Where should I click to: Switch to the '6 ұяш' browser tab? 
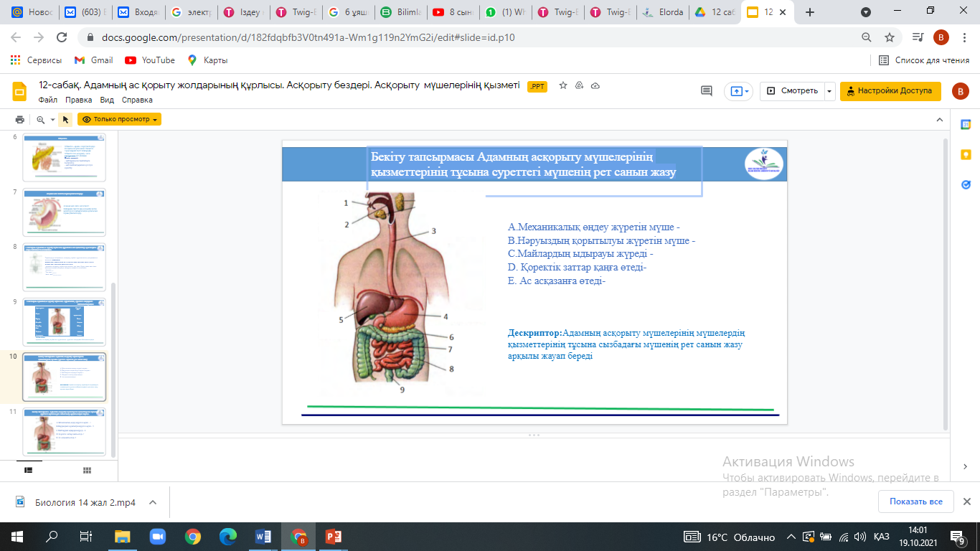(347, 12)
